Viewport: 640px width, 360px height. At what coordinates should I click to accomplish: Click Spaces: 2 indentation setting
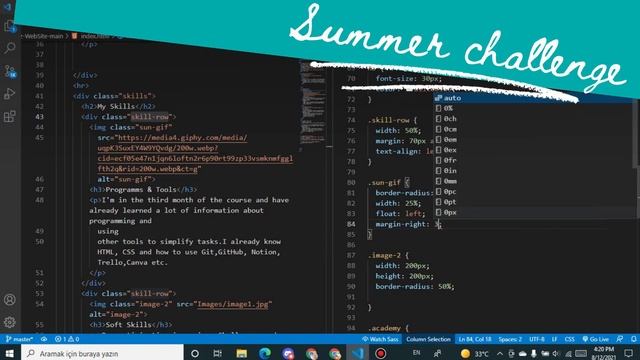point(510,339)
